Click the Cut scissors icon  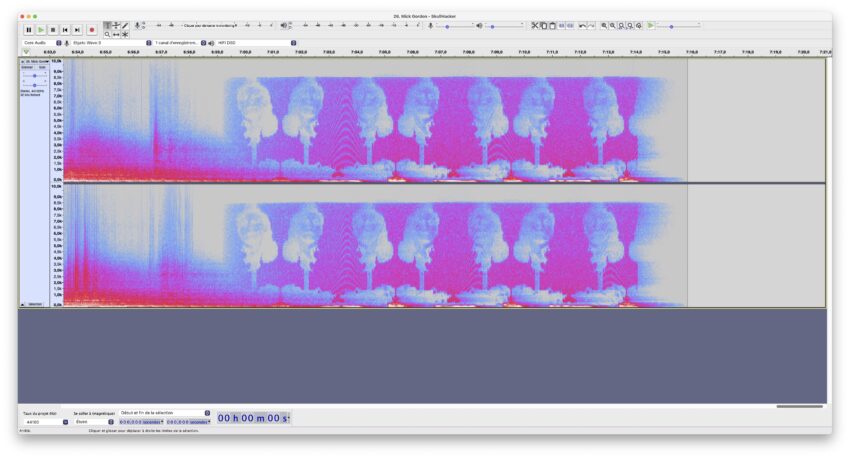click(535, 25)
